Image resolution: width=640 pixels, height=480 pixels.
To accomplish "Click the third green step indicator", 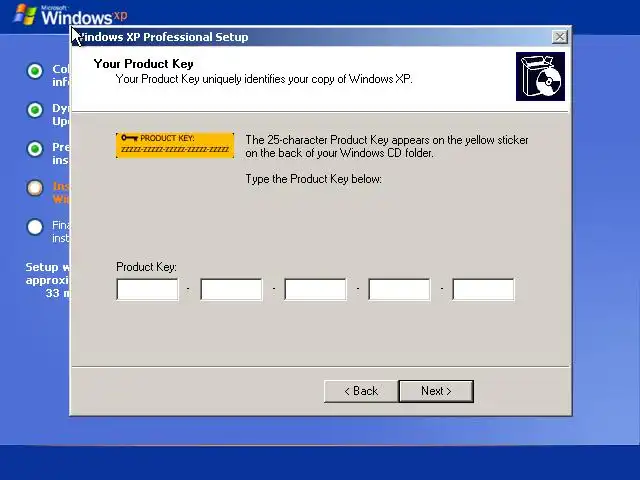I will 35,149.
